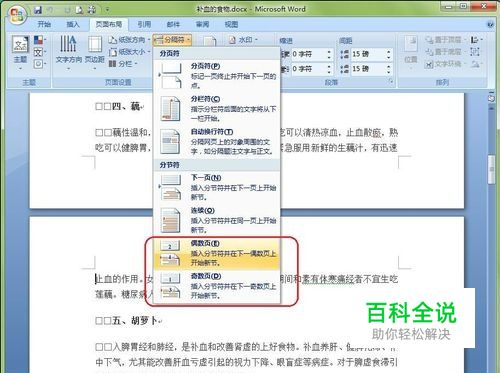Open theme effects dropdown

[40, 64]
